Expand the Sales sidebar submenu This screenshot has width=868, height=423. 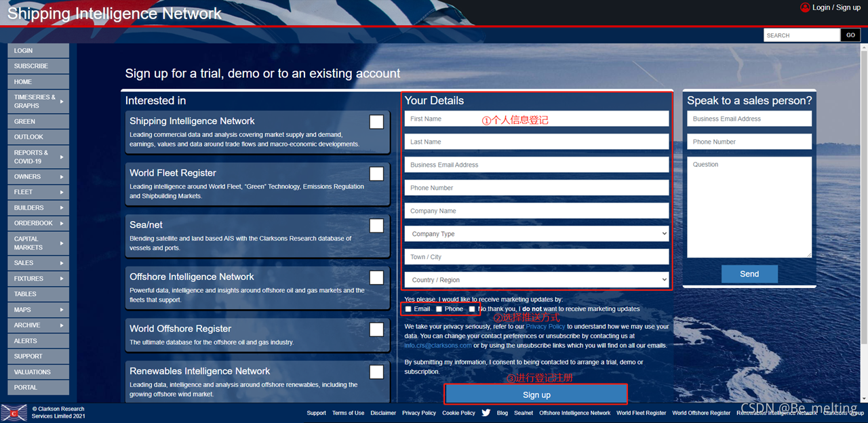[x=62, y=263]
